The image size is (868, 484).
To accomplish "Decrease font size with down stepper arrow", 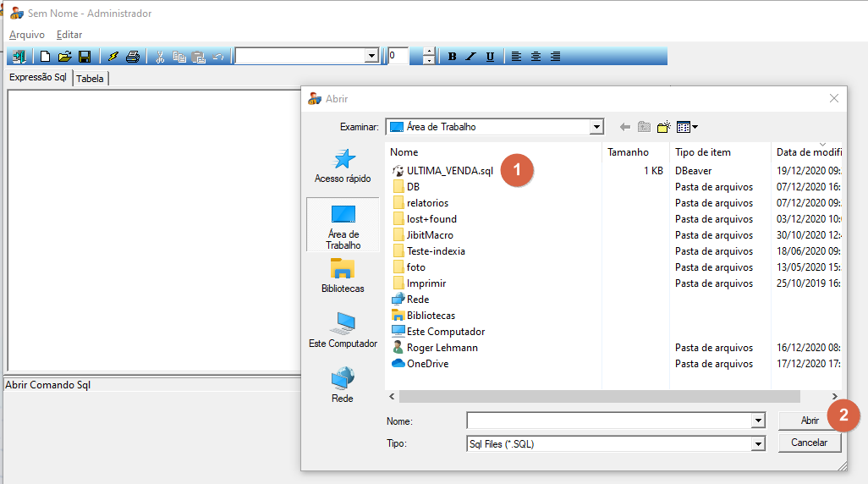I will coord(428,60).
